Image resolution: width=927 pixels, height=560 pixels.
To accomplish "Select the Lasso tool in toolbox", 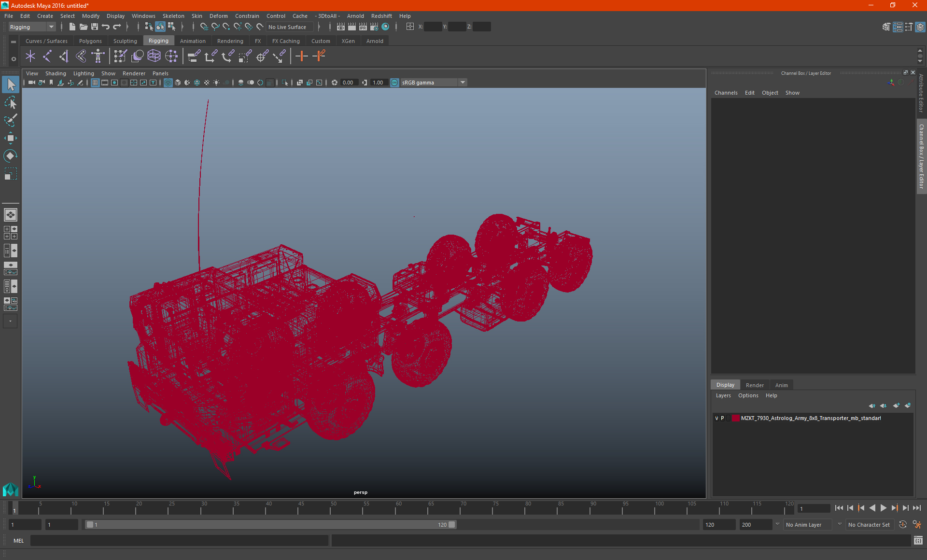I will pyautogui.click(x=10, y=102).
